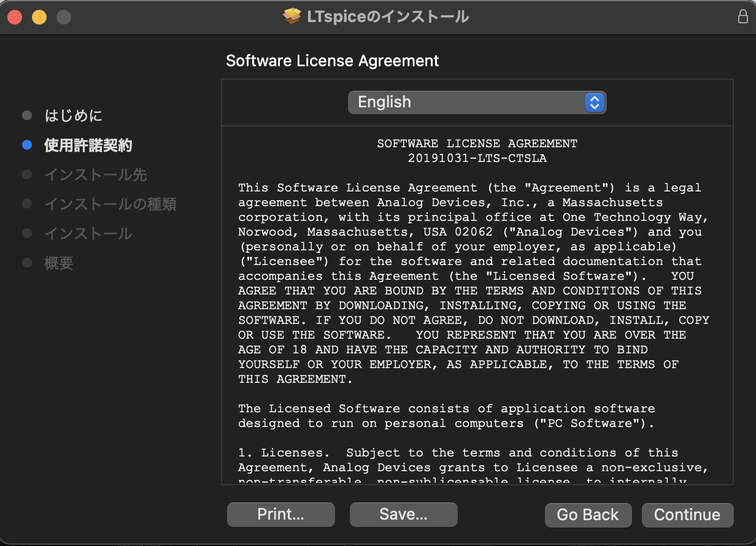Click the lock icon in title bar
This screenshot has height=546, width=756.
click(742, 17)
